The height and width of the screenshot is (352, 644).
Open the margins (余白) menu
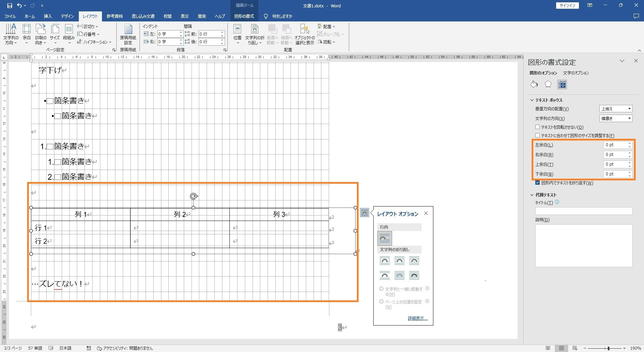point(26,34)
